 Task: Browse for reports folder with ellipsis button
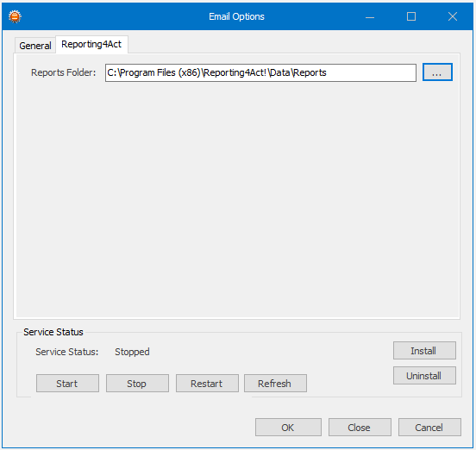pos(437,72)
